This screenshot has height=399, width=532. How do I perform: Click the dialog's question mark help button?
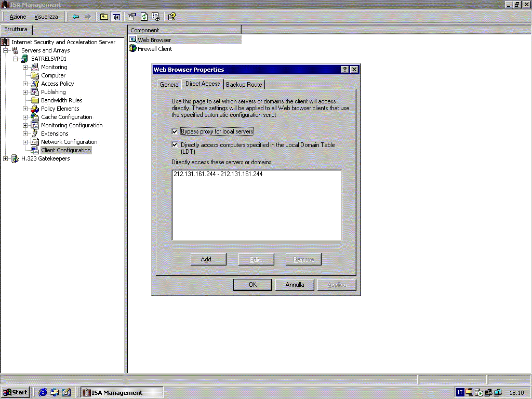[344, 70]
